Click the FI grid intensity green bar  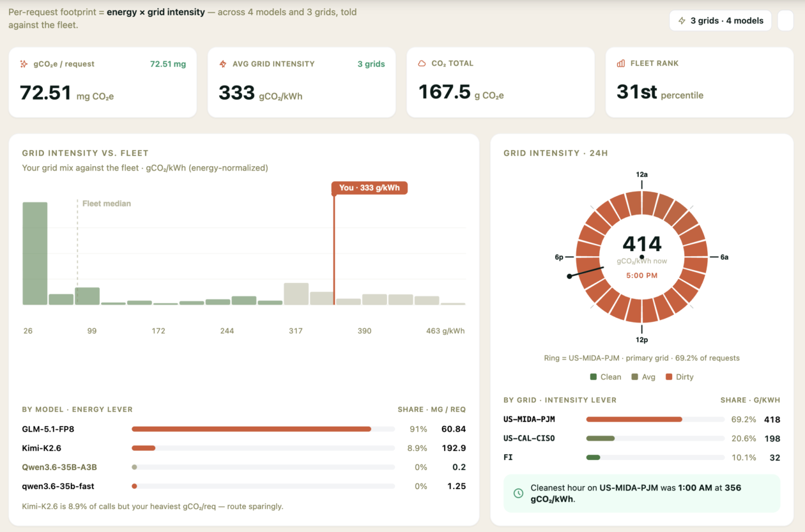(593, 457)
